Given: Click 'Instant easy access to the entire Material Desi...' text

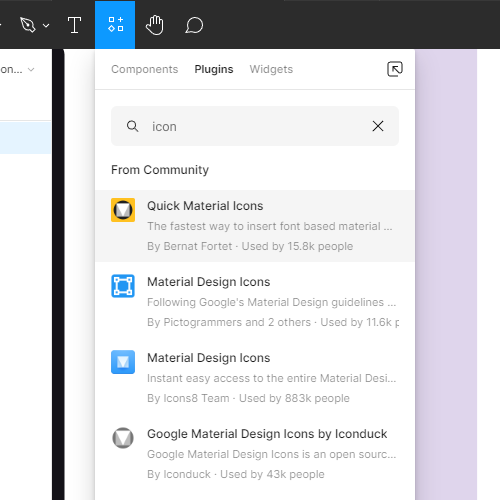Looking at the screenshot, I should 271,378.
